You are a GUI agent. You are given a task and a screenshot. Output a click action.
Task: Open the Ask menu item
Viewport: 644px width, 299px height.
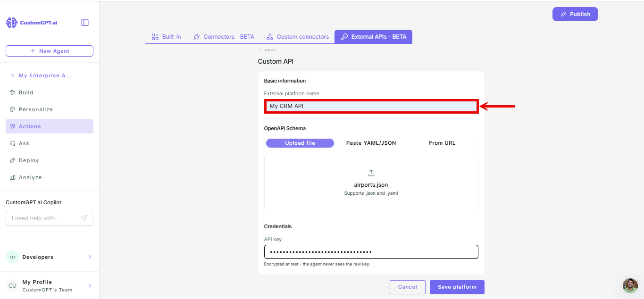tap(50, 143)
